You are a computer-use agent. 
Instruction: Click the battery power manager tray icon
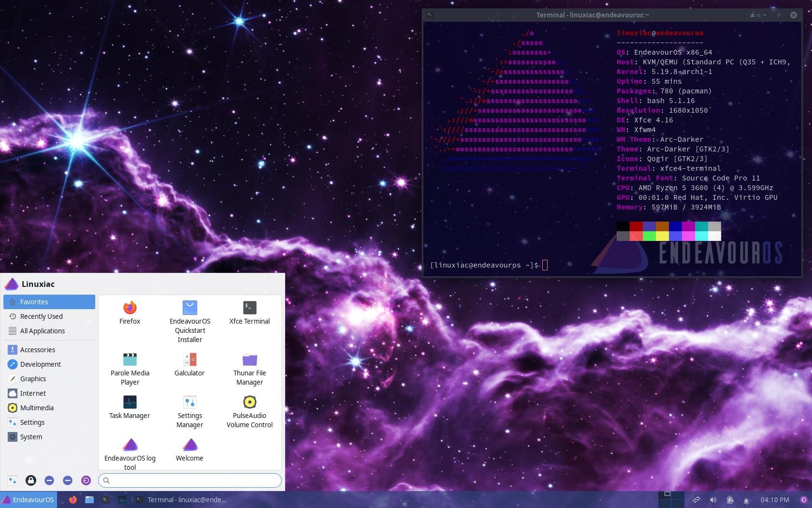click(730, 500)
